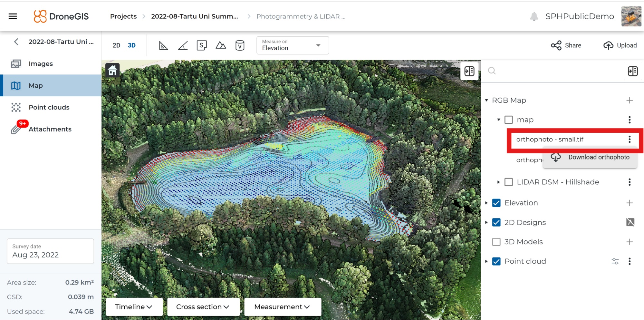Open the Projects breadcrumb
This screenshot has width=644, height=320.
123,16
